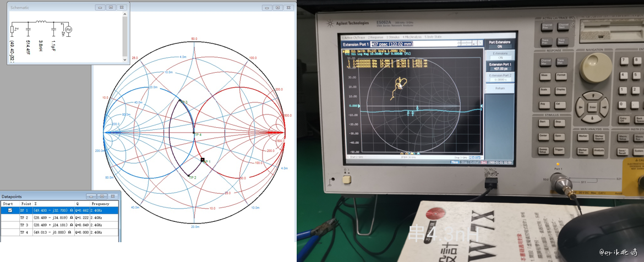Minimize the Datapoints panel
Screen dimensions: 644x262
point(90,196)
